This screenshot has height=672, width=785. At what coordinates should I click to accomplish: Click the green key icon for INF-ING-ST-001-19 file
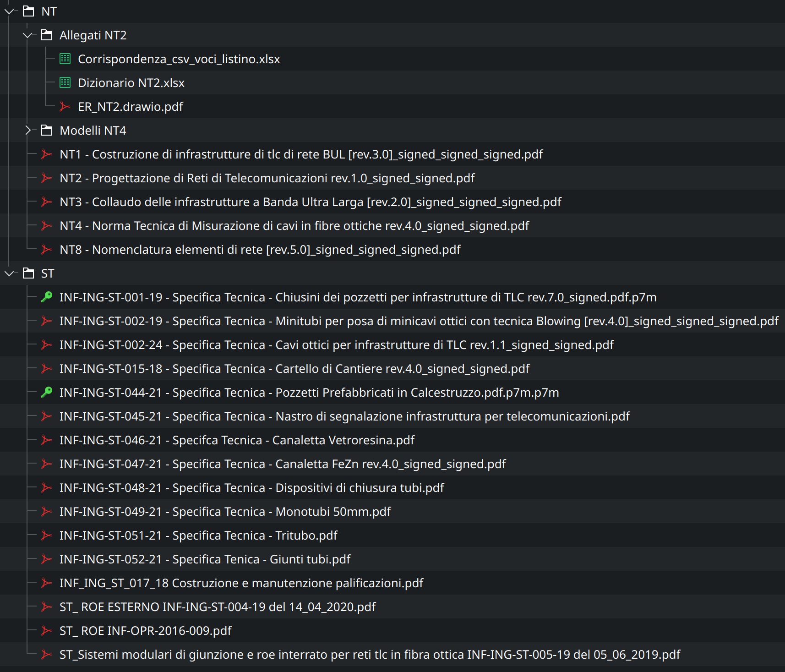click(x=47, y=297)
